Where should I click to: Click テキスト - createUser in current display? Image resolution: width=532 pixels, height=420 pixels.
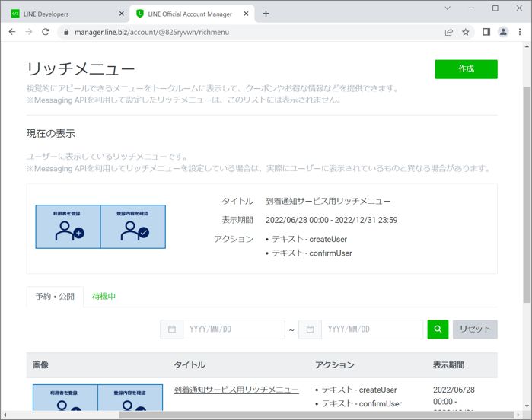310,239
